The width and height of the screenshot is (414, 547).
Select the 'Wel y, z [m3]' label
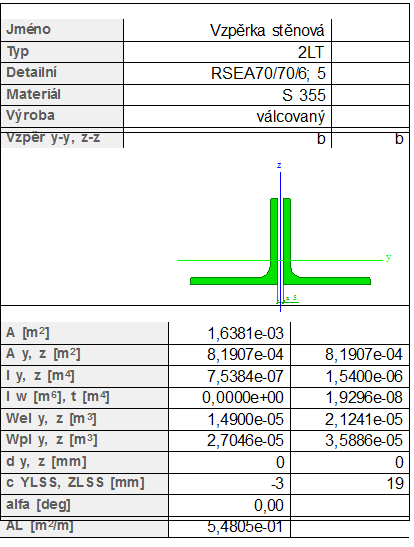click(x=51, y=419)
